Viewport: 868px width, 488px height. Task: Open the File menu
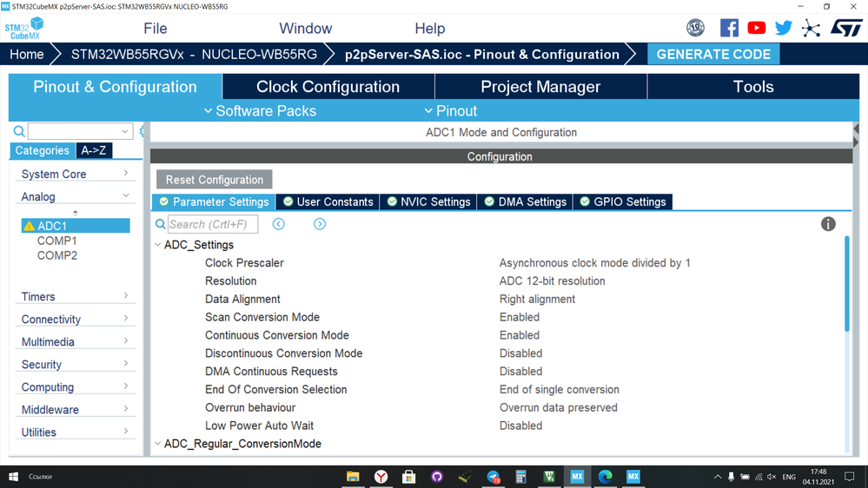coord(155,28)
